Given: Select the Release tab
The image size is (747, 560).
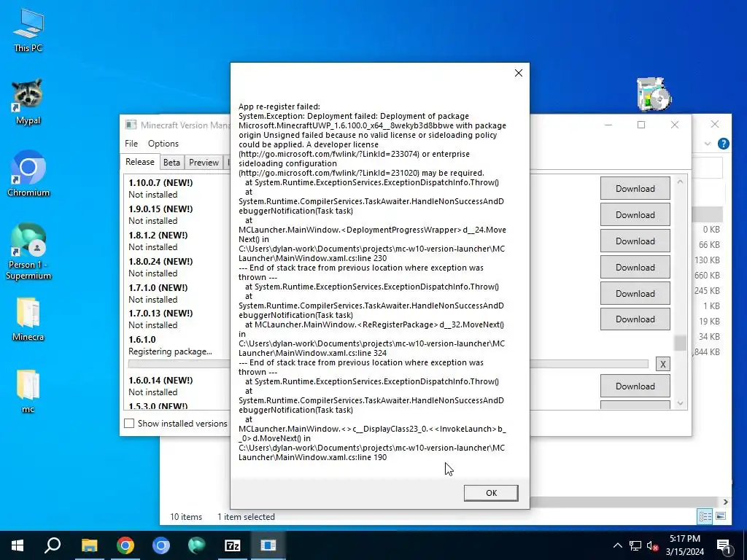Looking at the screenshot, I should [x=139, y=162].
